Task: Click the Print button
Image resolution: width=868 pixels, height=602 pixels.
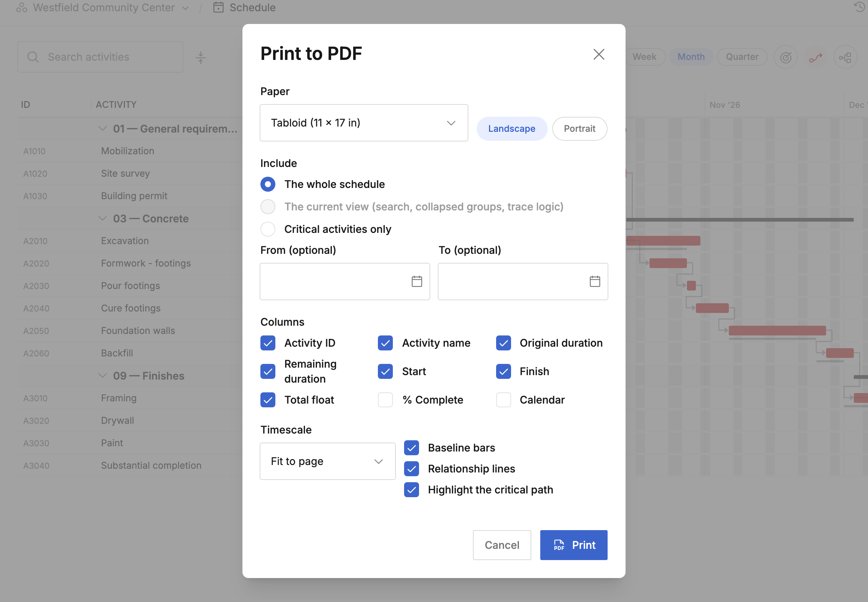Action: point(573,545)
